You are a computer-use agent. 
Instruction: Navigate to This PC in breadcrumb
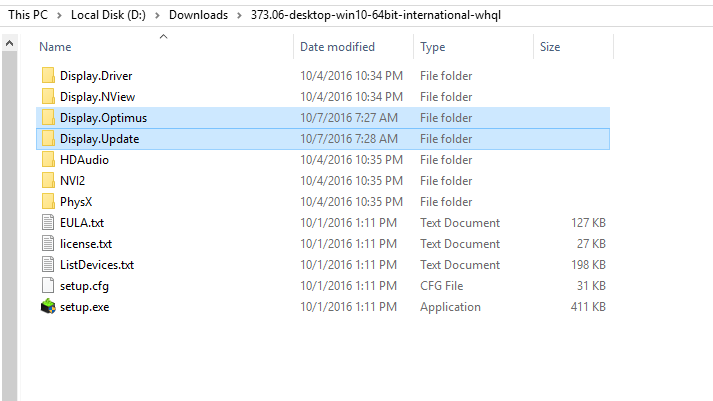click(28, 15)
